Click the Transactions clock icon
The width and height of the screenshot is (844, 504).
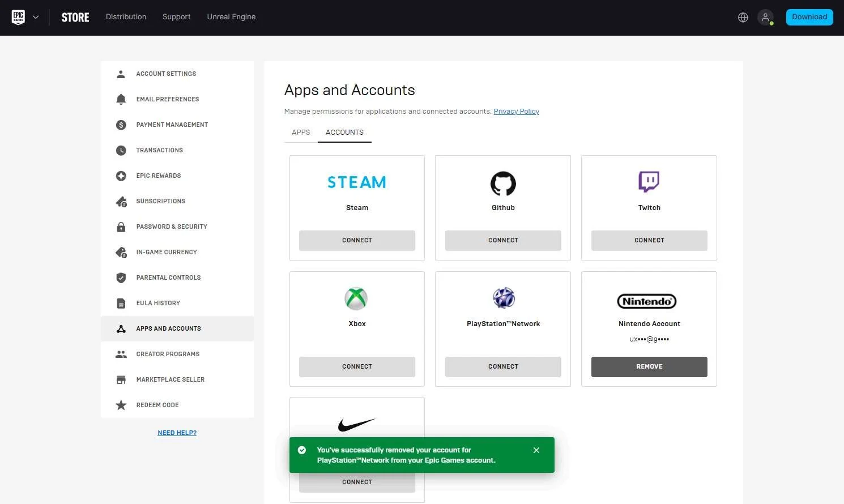[x=121, y=151]
